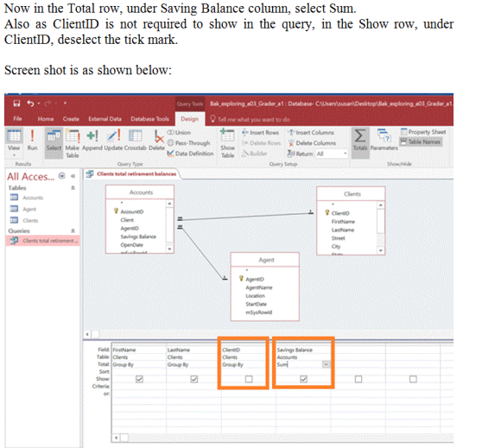The height and width of the screenshot is (448, 501).
Task: Select the Delete query icon
Action: (157, 140)
